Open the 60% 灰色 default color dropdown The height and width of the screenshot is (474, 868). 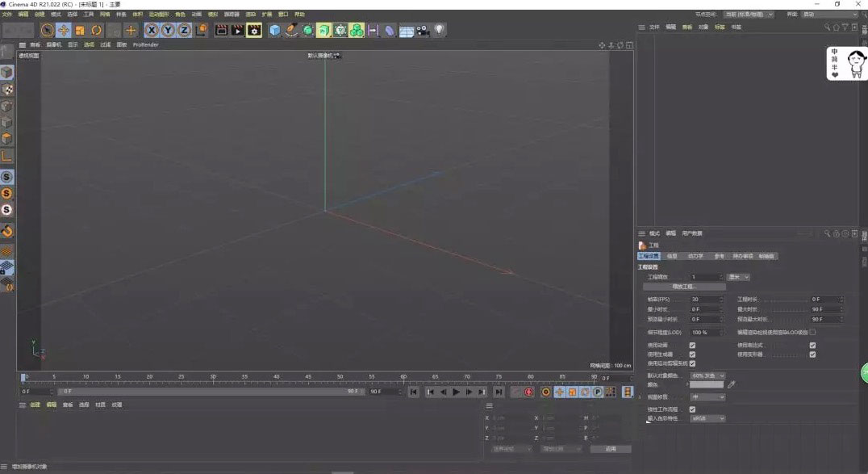pos(707,375)
